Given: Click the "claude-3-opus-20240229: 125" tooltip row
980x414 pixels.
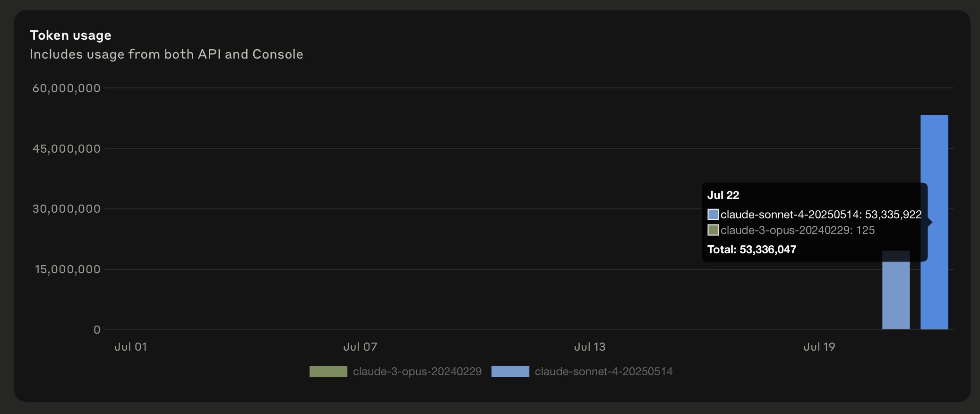Looking at the screenshot, I should 791,230.
